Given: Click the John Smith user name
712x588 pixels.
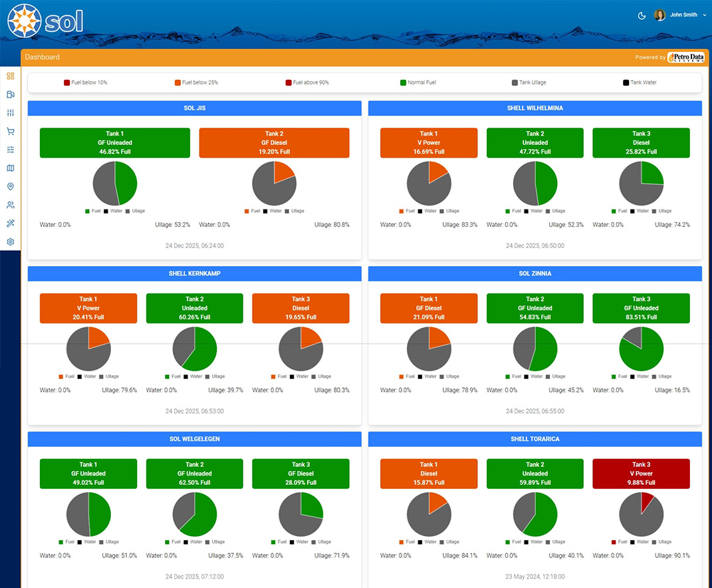Looking at the screenshot, I should [683, 15].
